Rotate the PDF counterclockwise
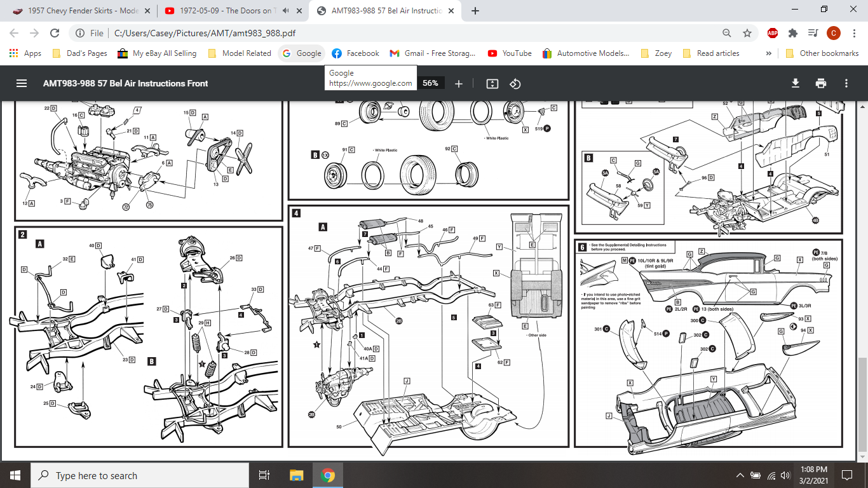Screen dimensions: 868x488 tap(515, 83)
